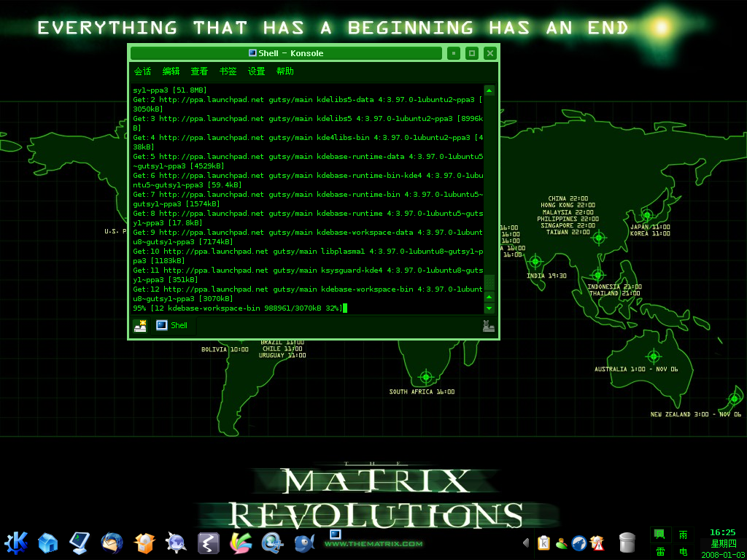This screenshot has width=747, height=560.
Task: Switch to virtual desktop 风
Action: pos(660,534)
